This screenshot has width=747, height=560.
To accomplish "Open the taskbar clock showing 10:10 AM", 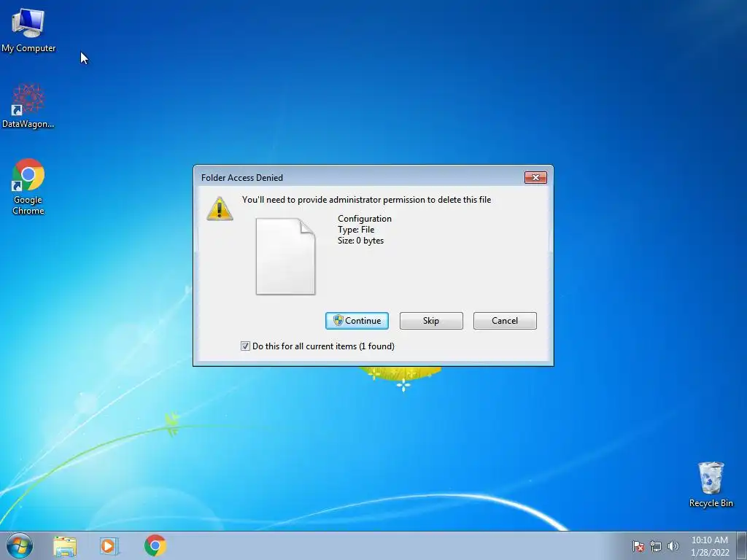I will [x=709, y=546].
